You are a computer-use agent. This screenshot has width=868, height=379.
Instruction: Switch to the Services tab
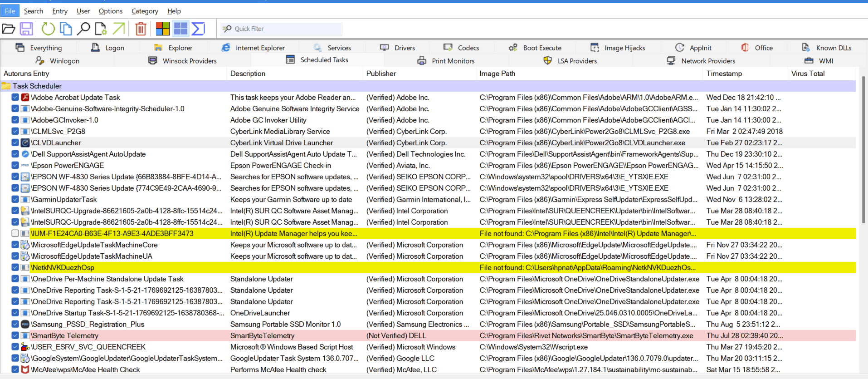pyautogui.click(x=332, y=48)
